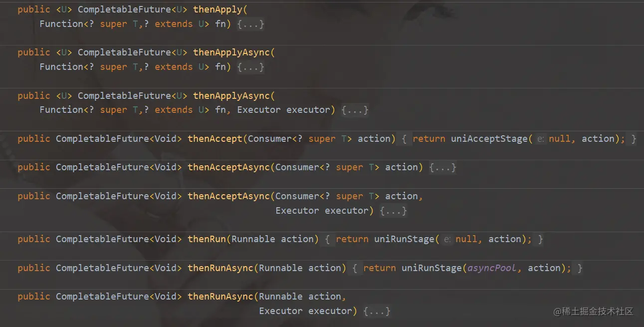Click Runnable type in the asyncPool thenRunAsync line
This screenshot has height=327, width=644.
pos(281,268)
